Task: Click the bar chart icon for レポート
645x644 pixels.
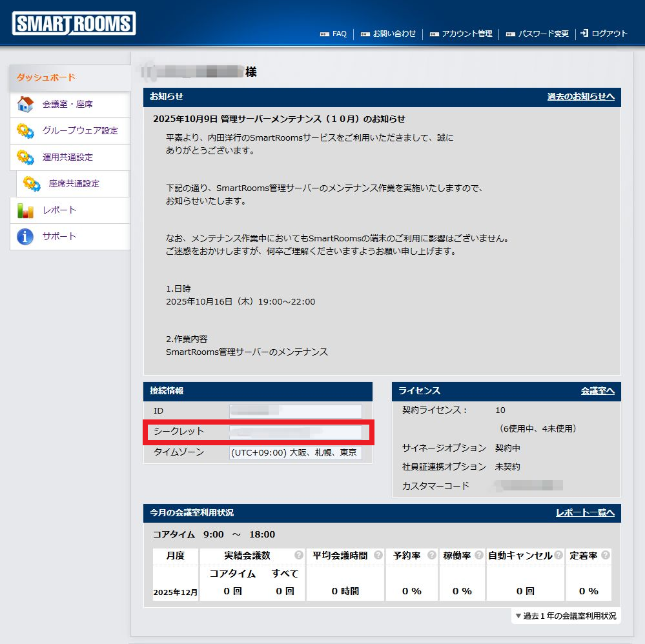Action: click(25, 210)
